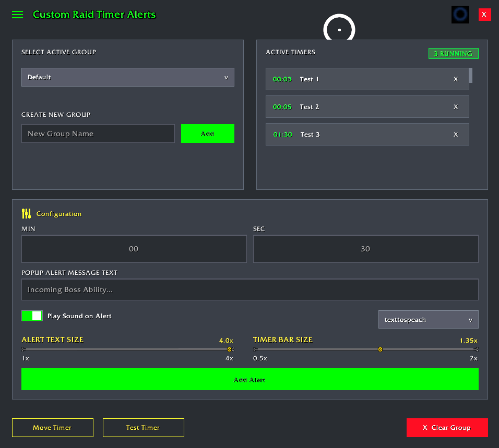Click the dark circular portal icon
The width and height of the screenshot is (499, 448).
[460, 14]
